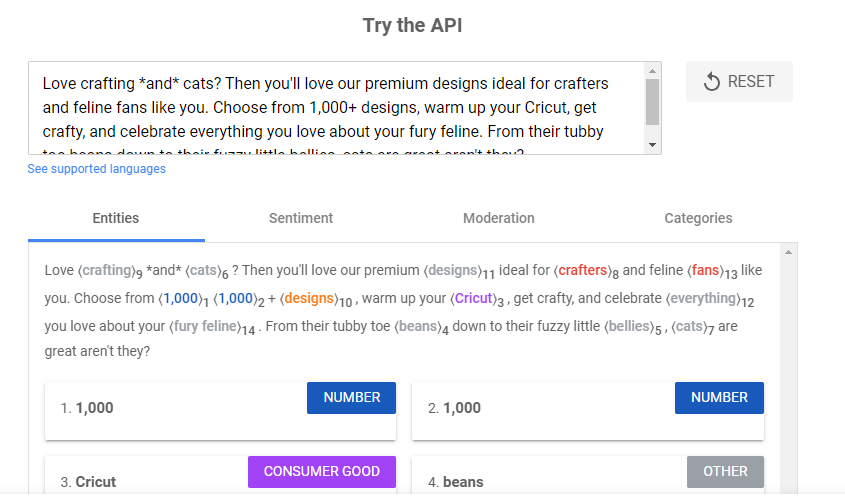Viewport: 845px width, 503px height.
Task: Click the OTHER tag badge
Action: tap(725, 472)
